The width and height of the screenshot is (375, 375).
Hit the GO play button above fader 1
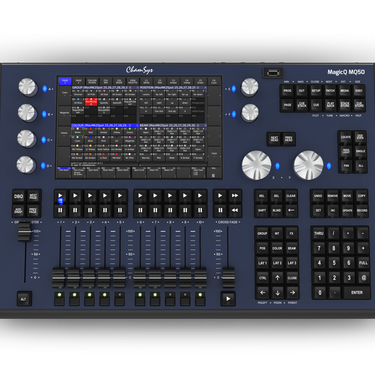pyautogui.click(x=60, y=196)
